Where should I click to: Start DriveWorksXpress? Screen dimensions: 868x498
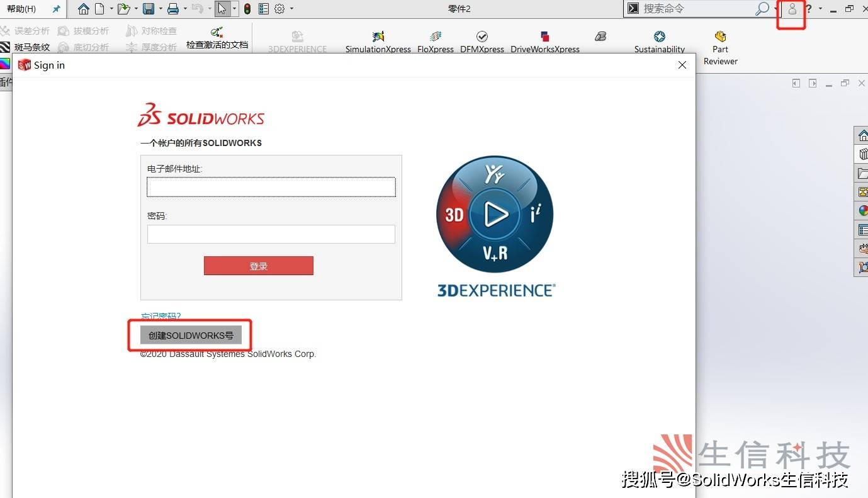point(545,38)
